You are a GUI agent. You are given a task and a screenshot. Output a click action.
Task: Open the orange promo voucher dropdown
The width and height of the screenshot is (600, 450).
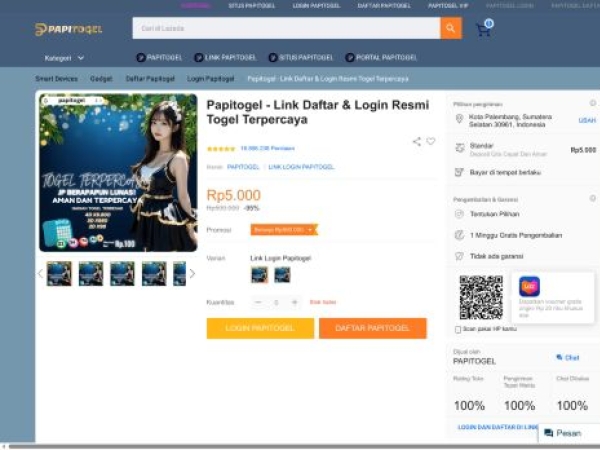click(x=283, y=229)
